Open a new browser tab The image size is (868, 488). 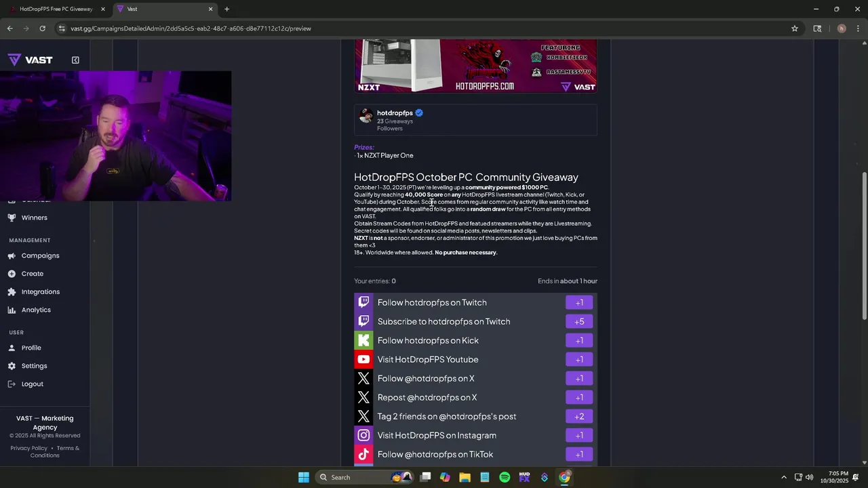pyautogui.click(x=226, y=9)
